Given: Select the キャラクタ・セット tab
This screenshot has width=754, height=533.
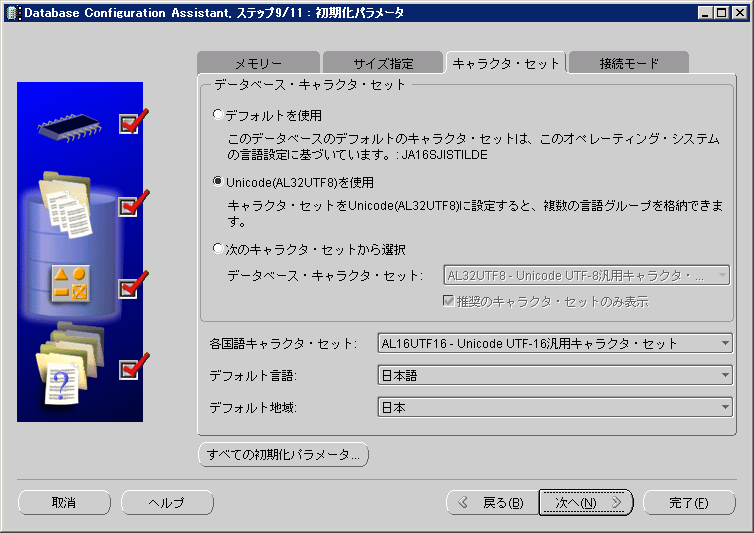Looking at the screenshot, I should (506, 63).
